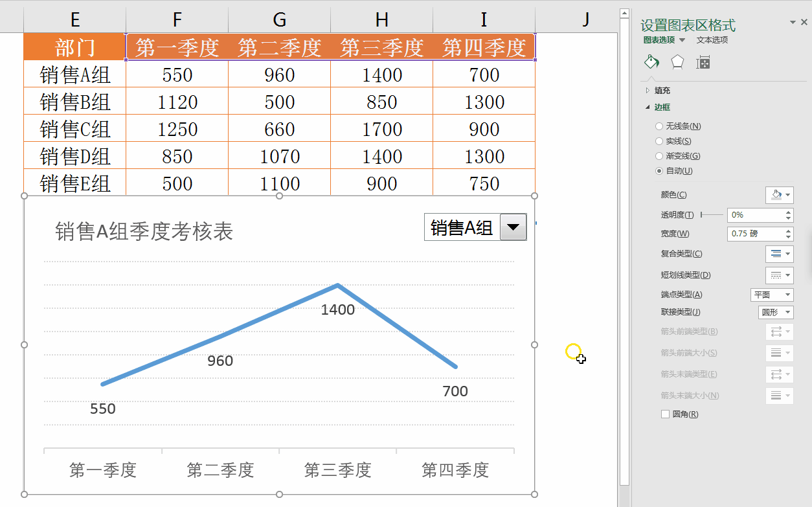Open the 端点类型 平面 dropdown
Viewport: 812px width, 507px height.
tap(772, 295)
